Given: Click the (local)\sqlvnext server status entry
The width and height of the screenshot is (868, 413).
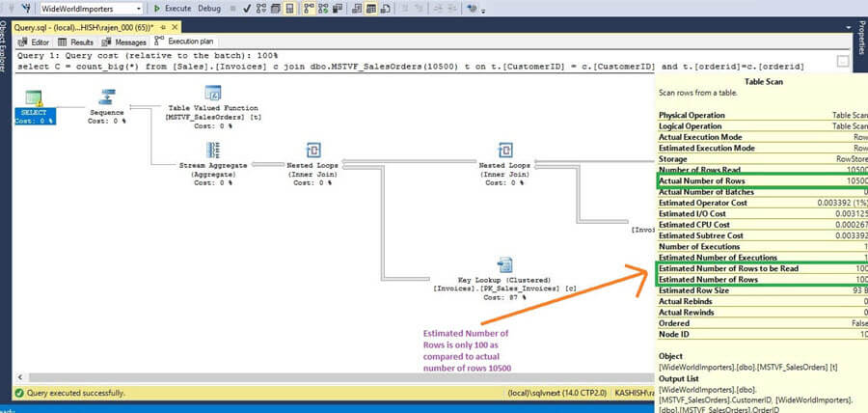Looking at the screenshot, I should [x=558, y=393].
